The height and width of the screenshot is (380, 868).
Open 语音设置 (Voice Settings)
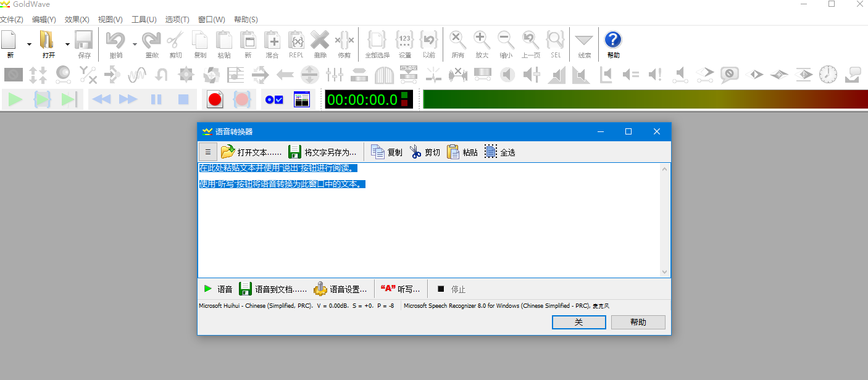click(x=340, y=289)
